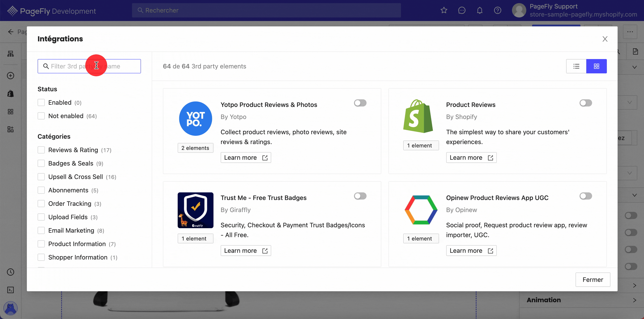Image resolution: width=644 pixels, height=319 pixels.
Task: Close the Intégrations dialog with X
Action: (x=605, y=39)
